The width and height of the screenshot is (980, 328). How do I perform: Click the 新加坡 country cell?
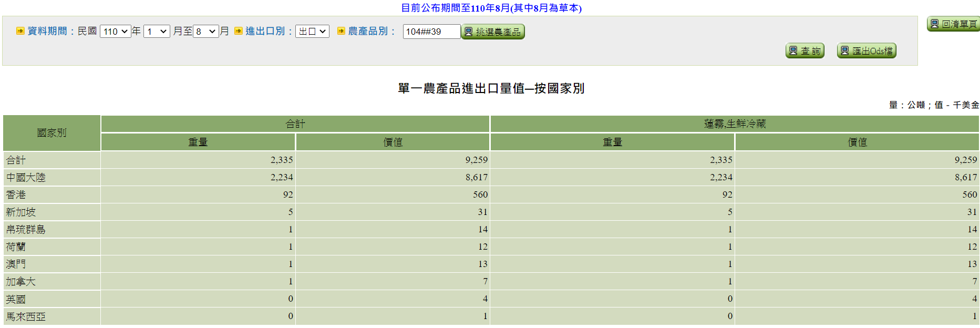[21, 212]
